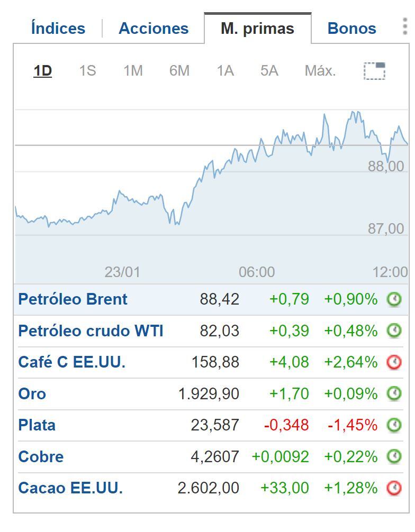Open the Cacao EE.UU. commodity link

70,488
